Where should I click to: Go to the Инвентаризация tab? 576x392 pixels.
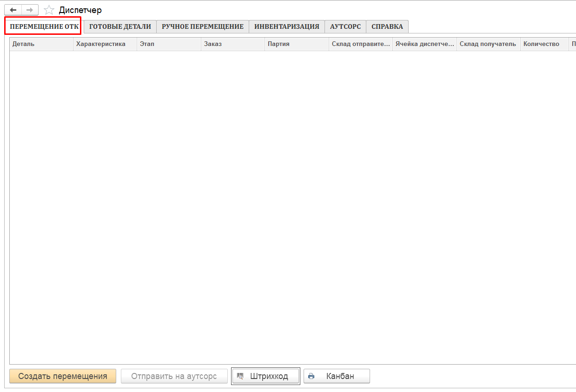(286, 26)
